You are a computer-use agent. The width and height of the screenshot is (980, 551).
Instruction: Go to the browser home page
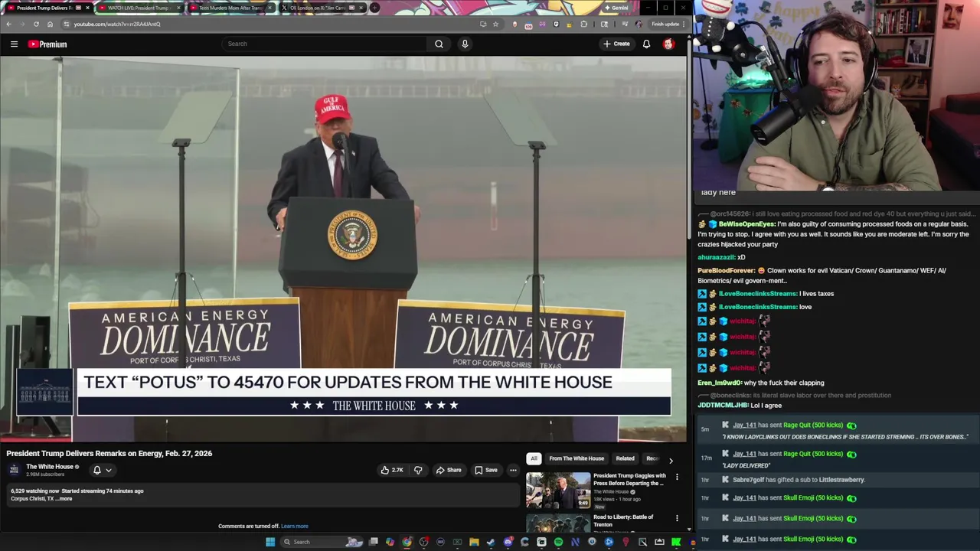50,24
